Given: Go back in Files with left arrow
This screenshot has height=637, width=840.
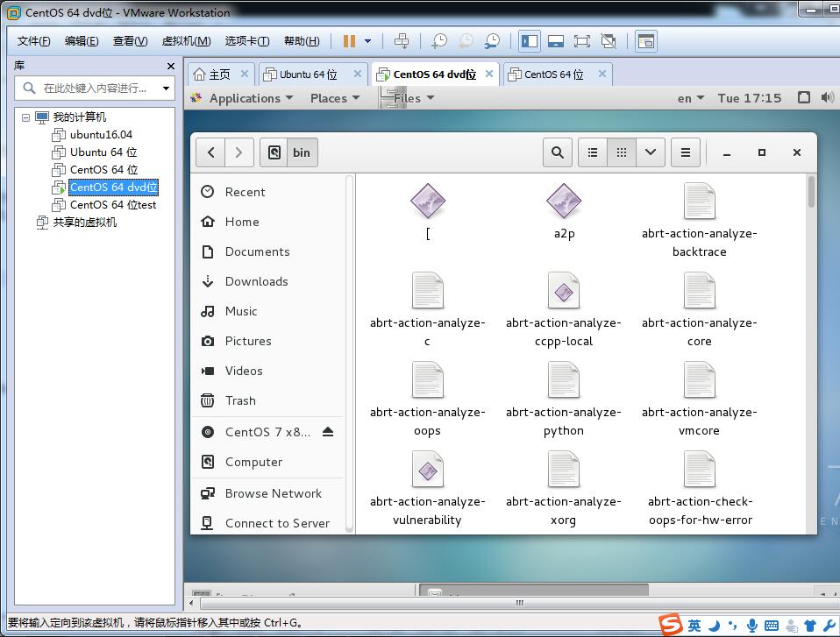Looking at the screenshot, I should click(x=210, y=152).
